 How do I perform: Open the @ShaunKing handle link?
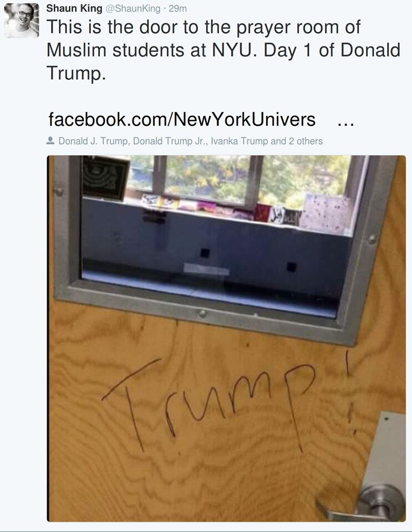133,9
